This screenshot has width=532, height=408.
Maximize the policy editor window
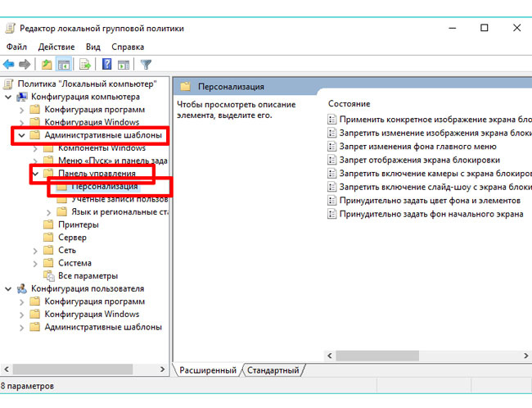485,28
